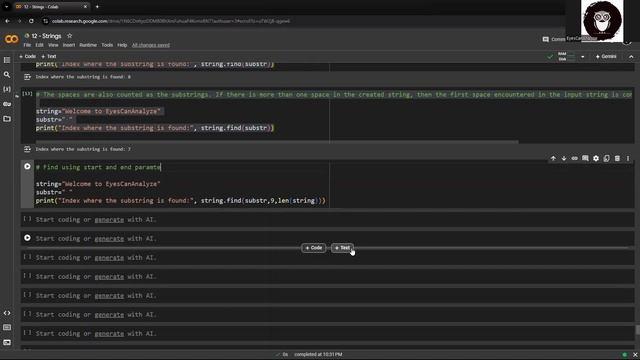Open the Files folder sidebar panel
This screenshot has width=640, height=360.
point(7,119)
